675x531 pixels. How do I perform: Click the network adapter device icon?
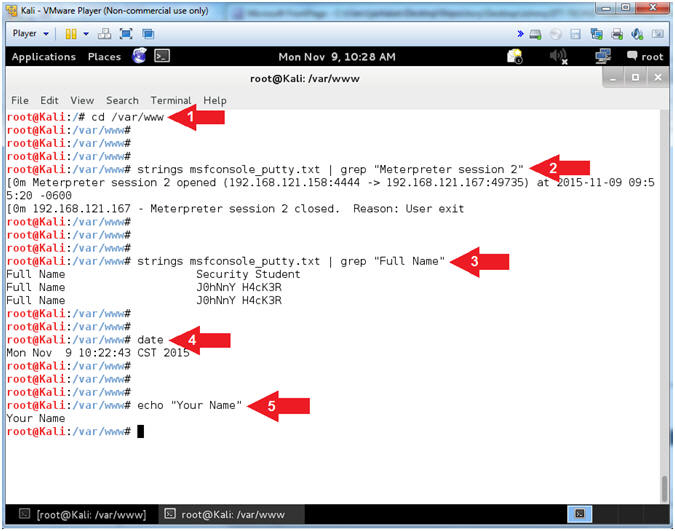click(x=596, y=34)
